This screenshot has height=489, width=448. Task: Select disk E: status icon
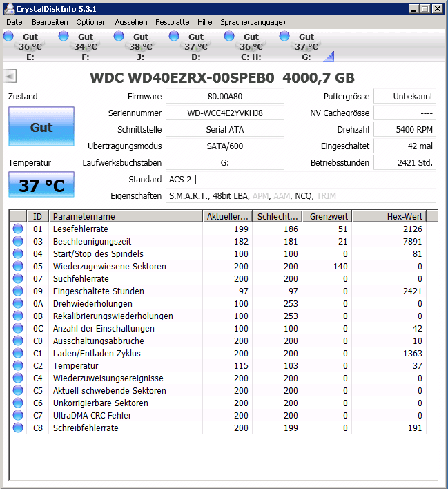(x=8, y=36)
